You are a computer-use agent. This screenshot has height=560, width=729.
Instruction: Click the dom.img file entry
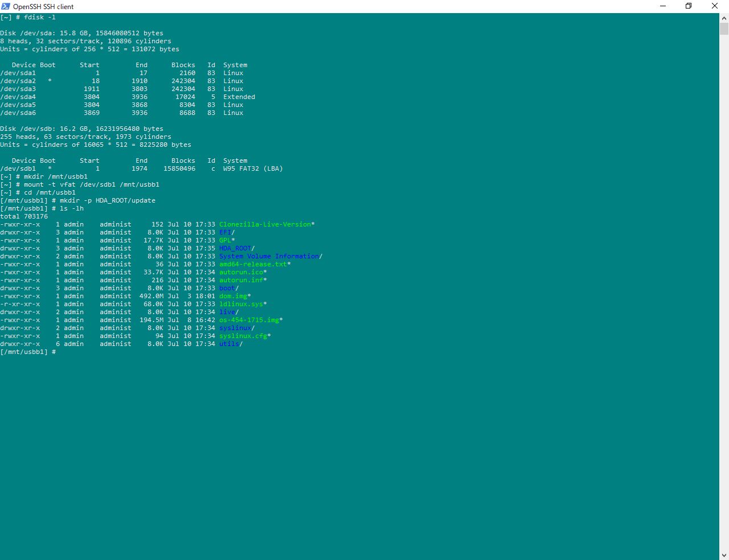point(233,296)
